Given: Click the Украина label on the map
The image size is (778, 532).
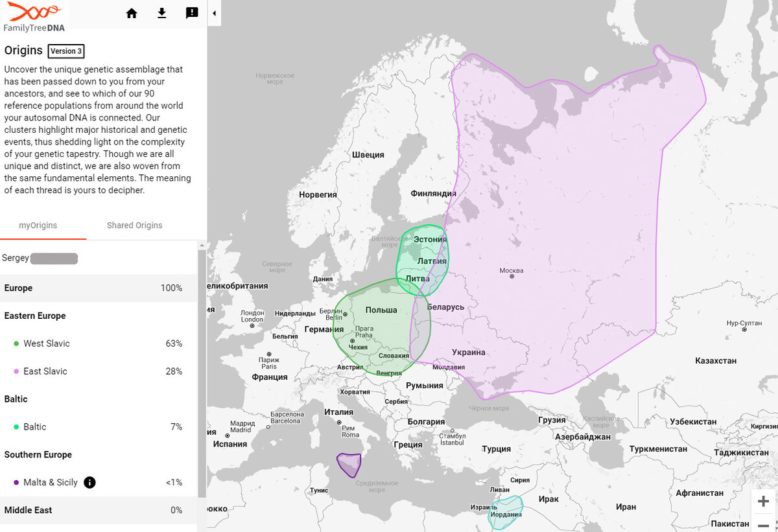Looking at the screenshot, I should 469,353.
